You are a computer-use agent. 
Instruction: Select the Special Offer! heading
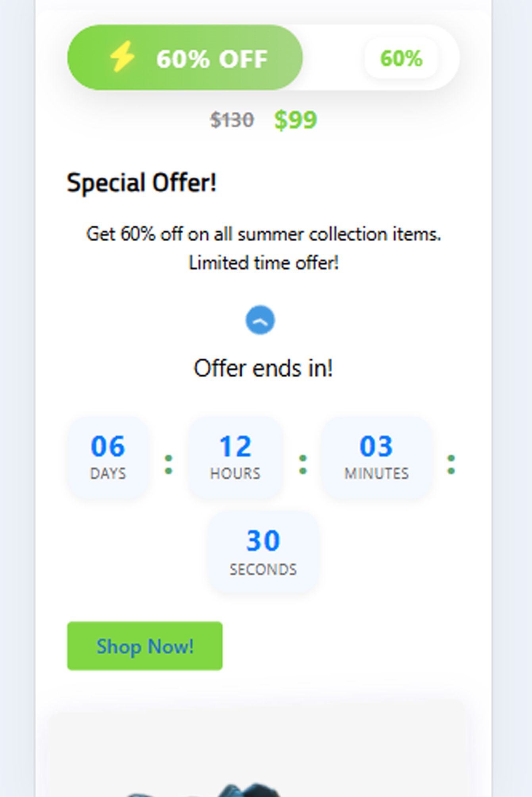(x=142, y=183)
